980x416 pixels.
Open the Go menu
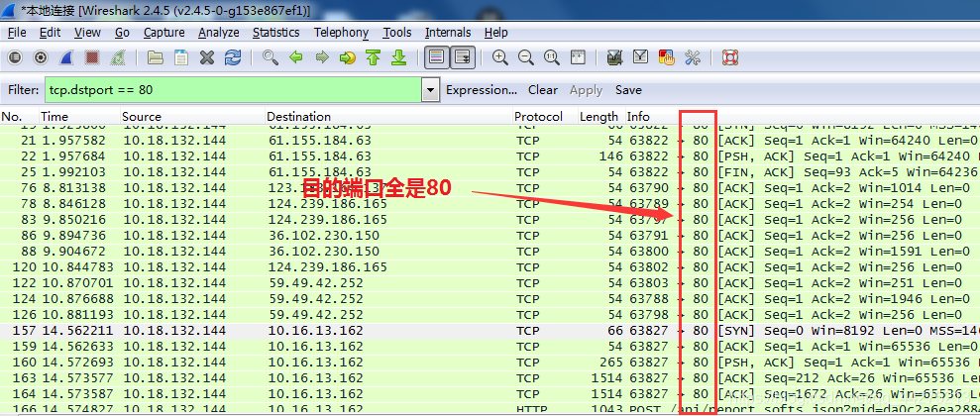pyautogui.click(x=122, y=33)
